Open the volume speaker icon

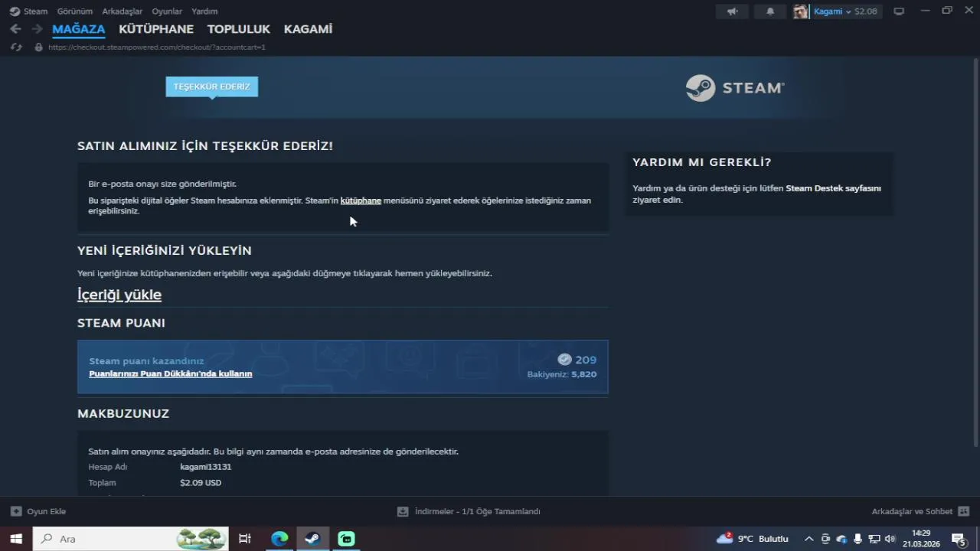890,539
